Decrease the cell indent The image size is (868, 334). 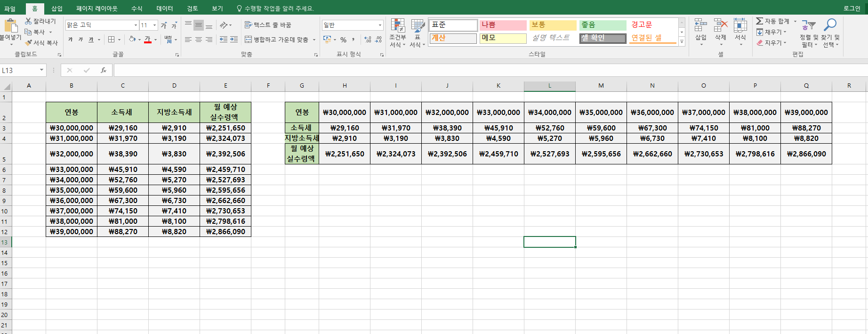coord(224,40)
